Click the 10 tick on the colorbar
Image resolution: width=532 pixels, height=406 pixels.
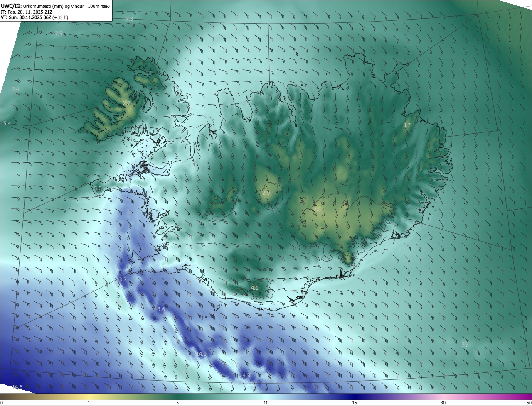click(266, 403)
